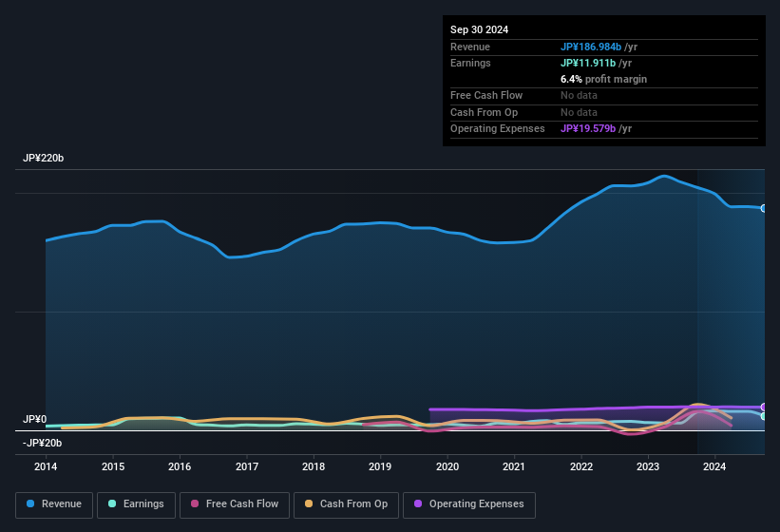Click the 2020 x-axis label

click(x=447, y=466)
